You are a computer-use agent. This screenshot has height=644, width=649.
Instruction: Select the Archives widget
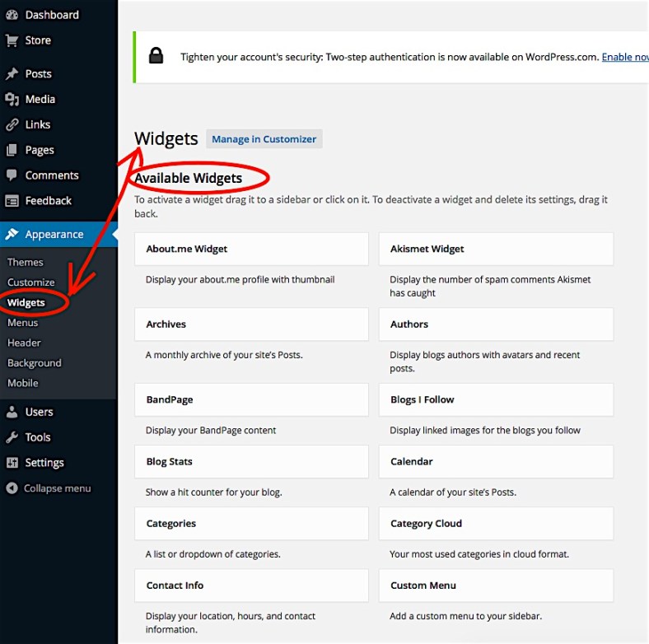[251, 324]
